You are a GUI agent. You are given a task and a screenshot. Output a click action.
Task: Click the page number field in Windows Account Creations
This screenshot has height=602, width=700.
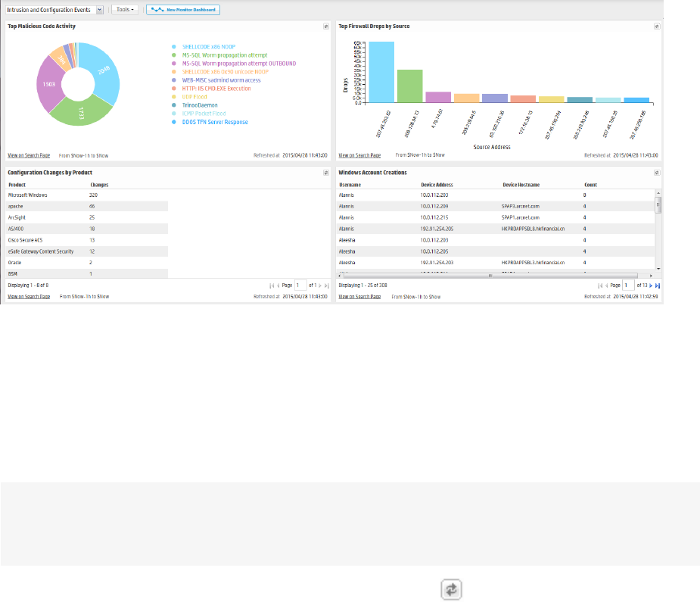[x=628, y=285]
